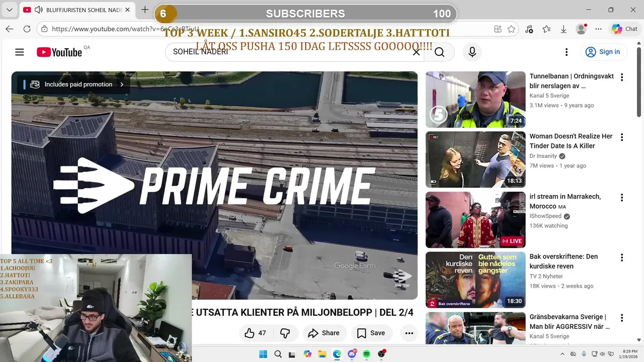Launch Copilot from the taskbar
The width and height of the screenshot is (644, 362).
[x=307, y=354]
